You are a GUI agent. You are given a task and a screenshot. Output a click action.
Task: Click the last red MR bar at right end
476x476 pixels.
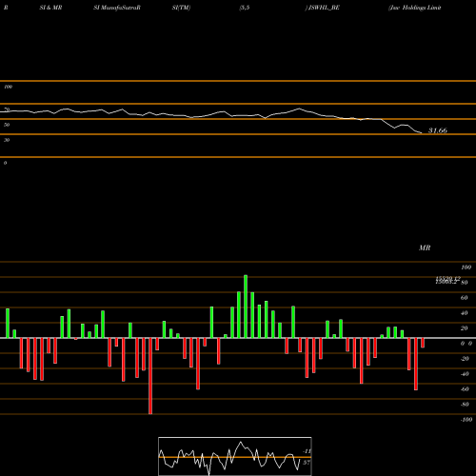423,343
